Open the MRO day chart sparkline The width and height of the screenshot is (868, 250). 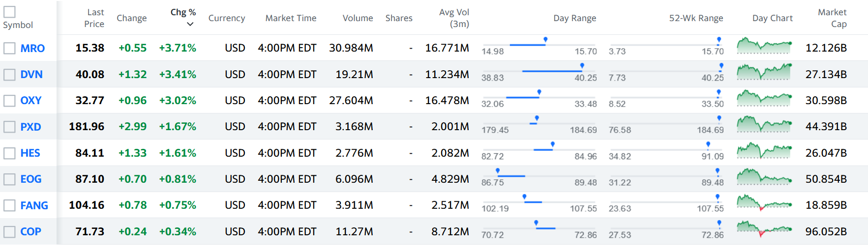(764, 46)
